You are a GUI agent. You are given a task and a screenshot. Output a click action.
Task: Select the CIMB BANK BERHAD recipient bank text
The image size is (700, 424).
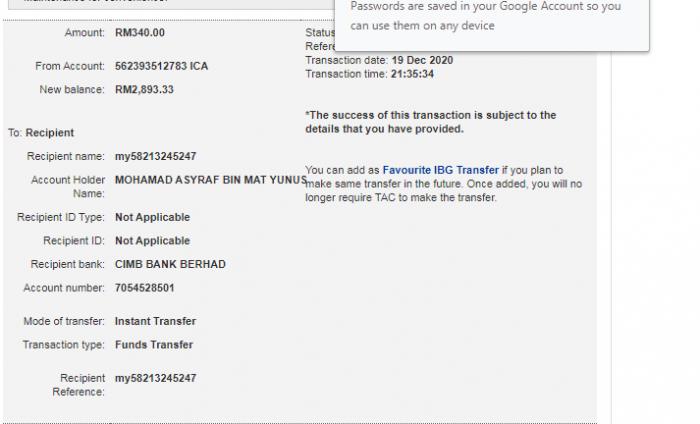click(x=170, y=264)
